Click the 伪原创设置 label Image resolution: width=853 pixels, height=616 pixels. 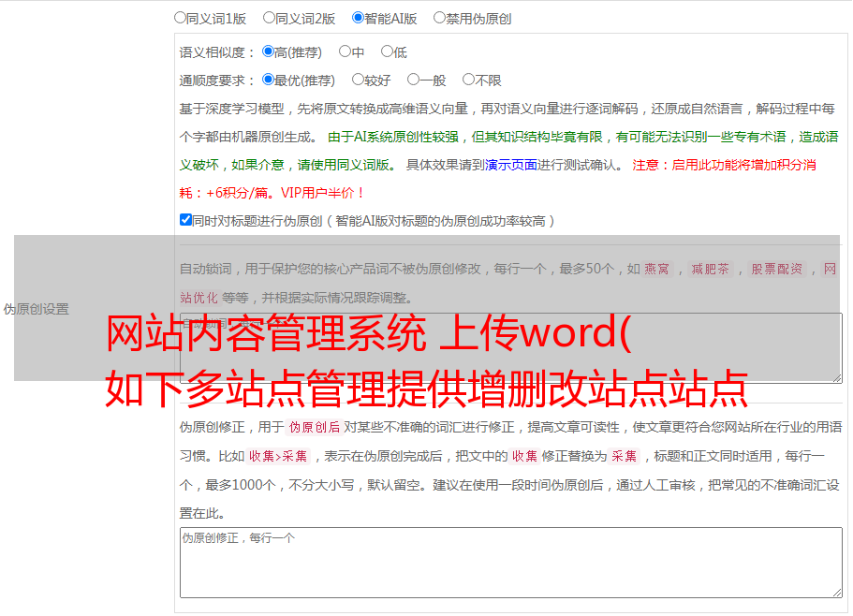tap(37, 309)
